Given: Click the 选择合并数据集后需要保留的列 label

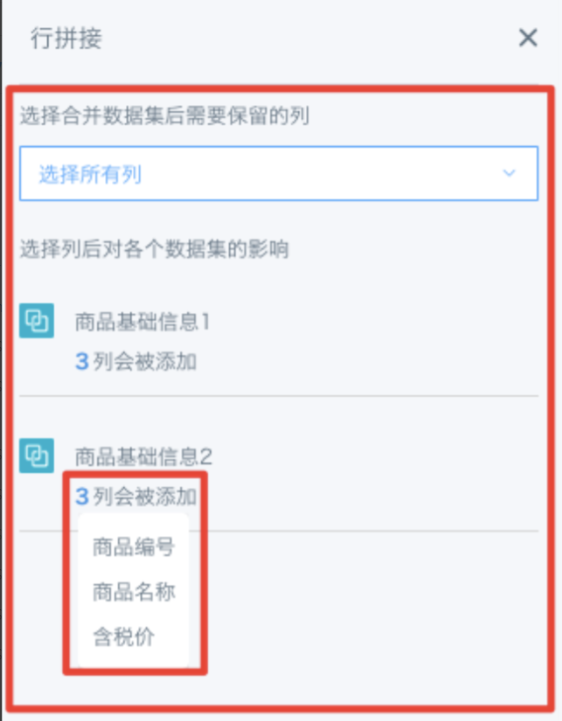Looking at the screenshot, I should pos(165,116).
